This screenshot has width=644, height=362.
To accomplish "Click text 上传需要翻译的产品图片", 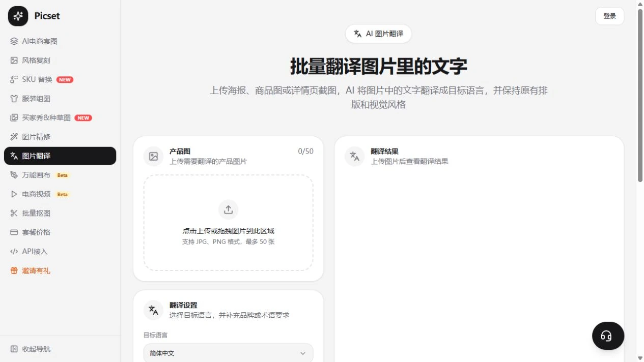I will tap(208, 161).
